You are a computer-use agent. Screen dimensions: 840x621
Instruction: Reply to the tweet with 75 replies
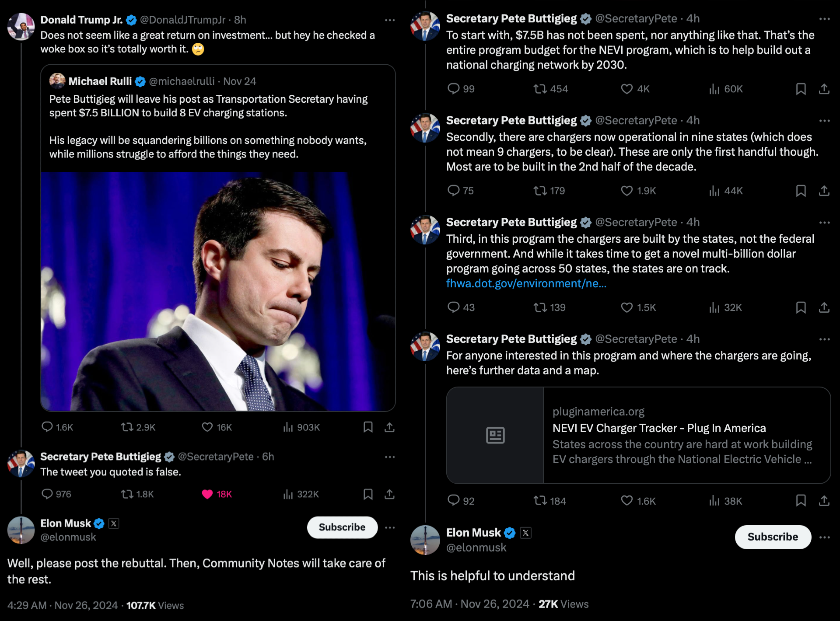(x=454, y=191)
